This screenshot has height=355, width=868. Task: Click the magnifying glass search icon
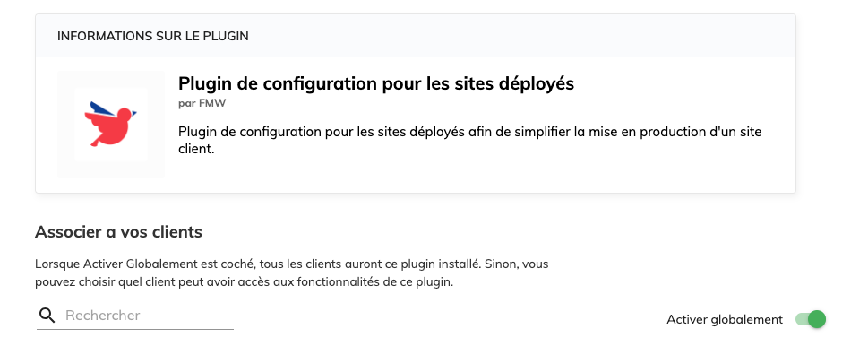coord(47,316)
